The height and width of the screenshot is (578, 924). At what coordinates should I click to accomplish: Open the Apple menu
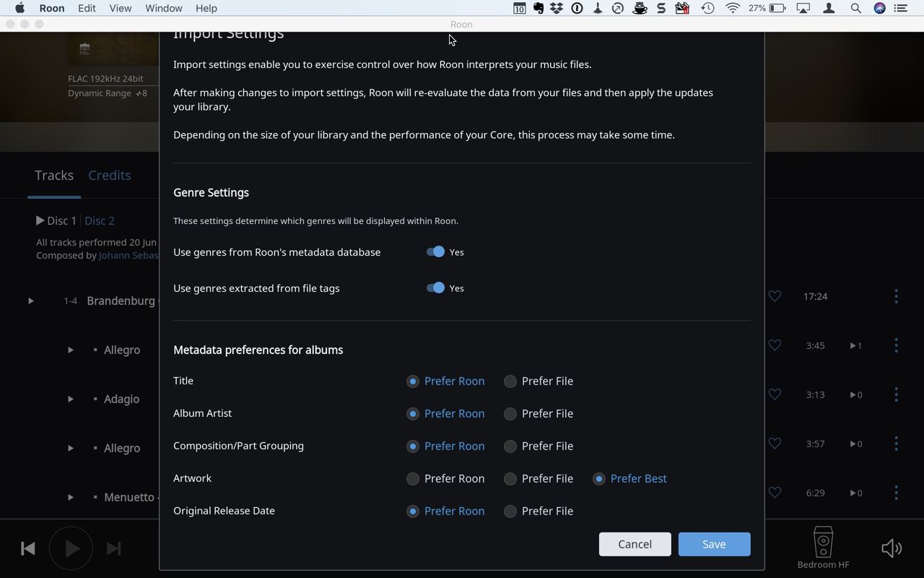[x=19, y=9]
